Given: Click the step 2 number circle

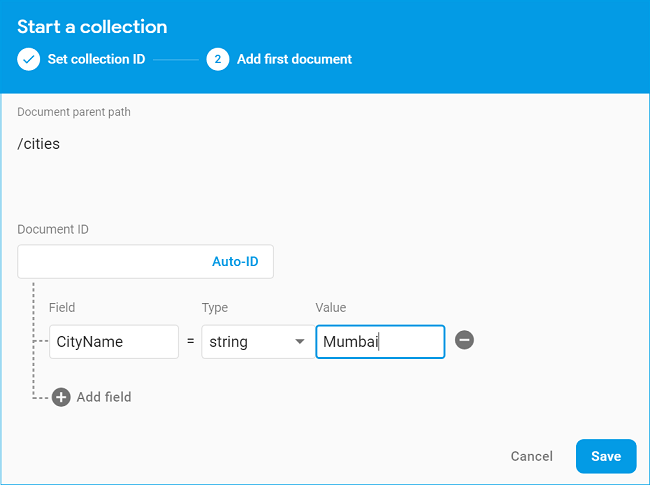Looking at the screenshot, I should coord(218,59).
